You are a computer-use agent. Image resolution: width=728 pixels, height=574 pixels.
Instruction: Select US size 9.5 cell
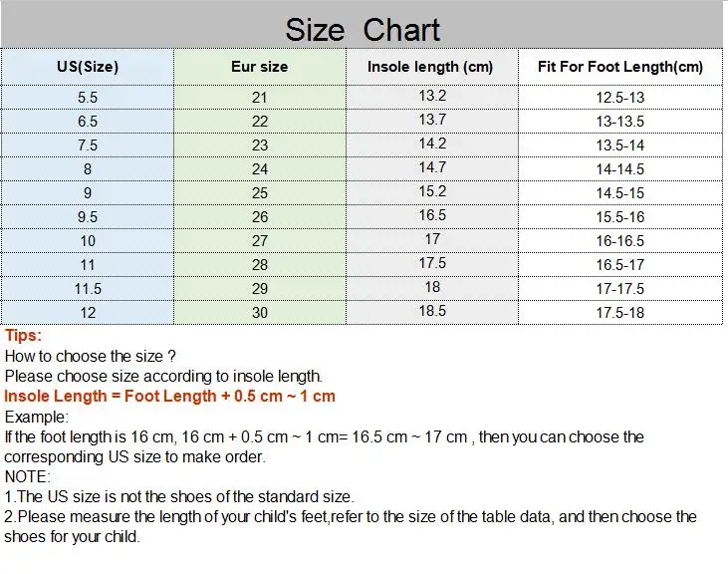[x=88, y=217]
